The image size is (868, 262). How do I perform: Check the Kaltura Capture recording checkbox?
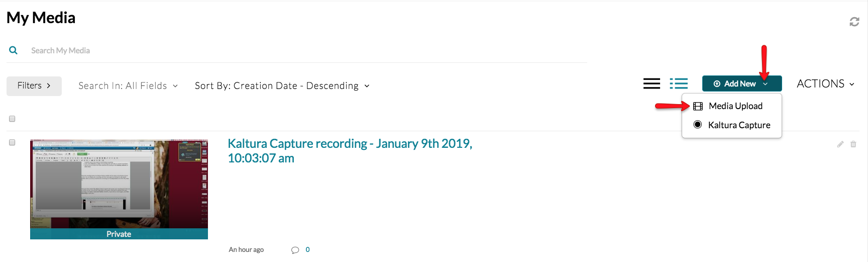point(12,142)
